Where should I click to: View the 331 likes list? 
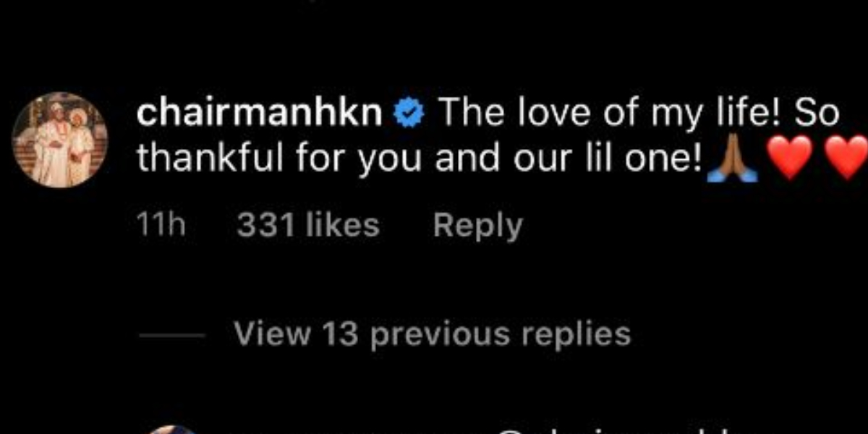click(x=307, y=226)
